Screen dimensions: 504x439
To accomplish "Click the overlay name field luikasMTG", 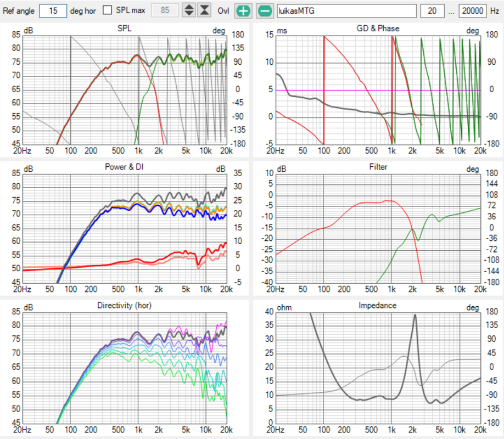I will coord(346,11).
